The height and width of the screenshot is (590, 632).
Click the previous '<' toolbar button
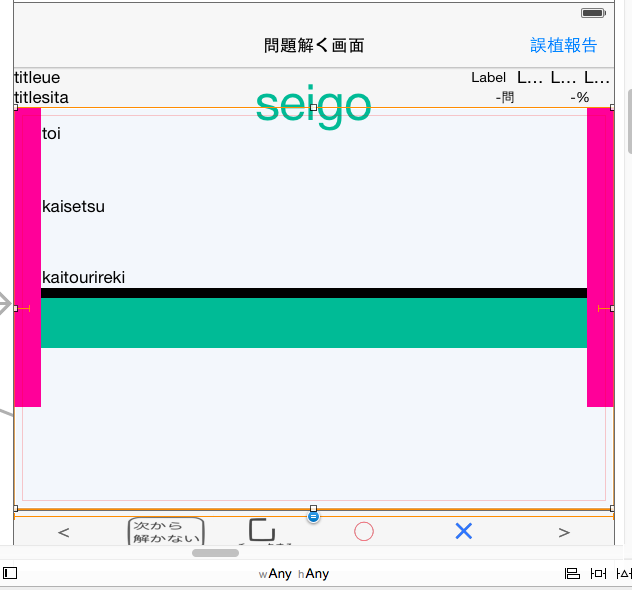64,532
